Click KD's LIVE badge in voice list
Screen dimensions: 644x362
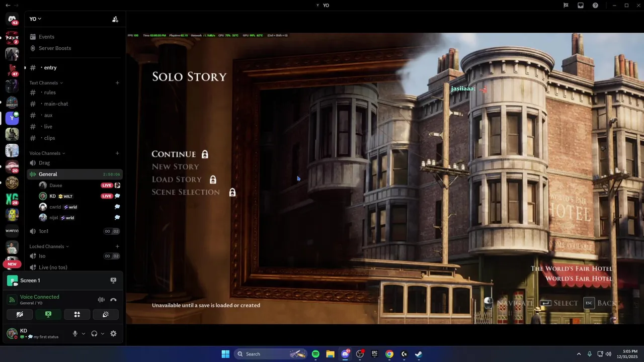click(x=107, y=196)
